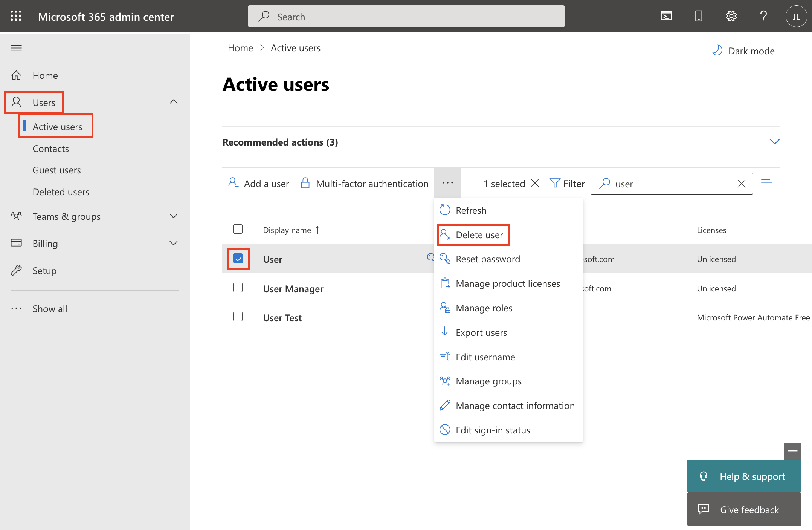This screenshot has width=812, height=530.
Task: Choose Edit sign-in status
Action: (x=508, y=430)
